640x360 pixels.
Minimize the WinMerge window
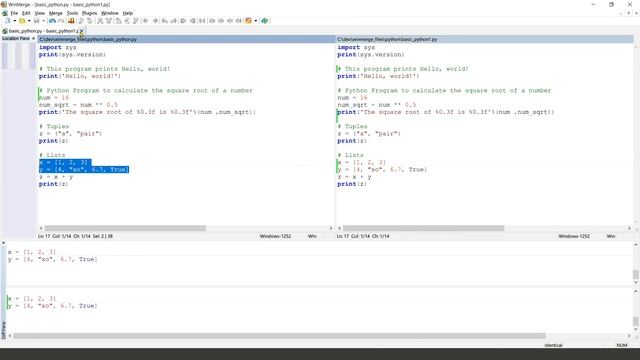[x=593, y=4]
